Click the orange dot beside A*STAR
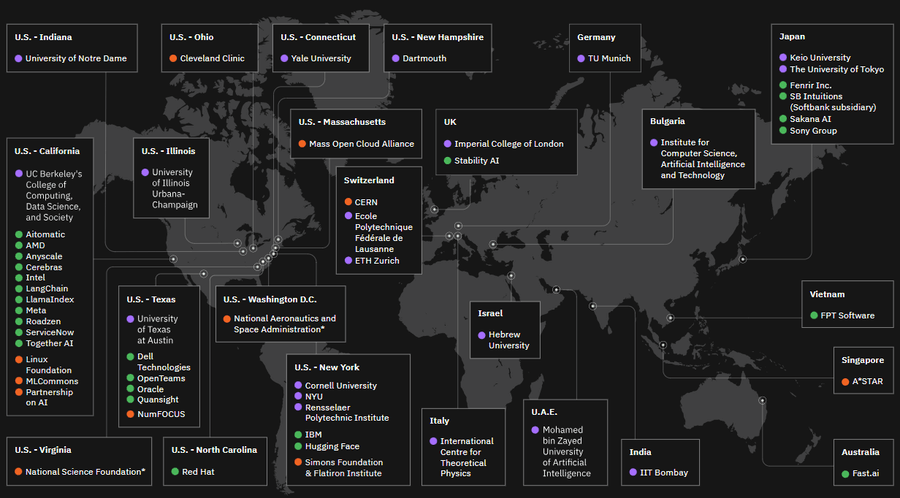900x498 pixels. (x=844, y=382)
